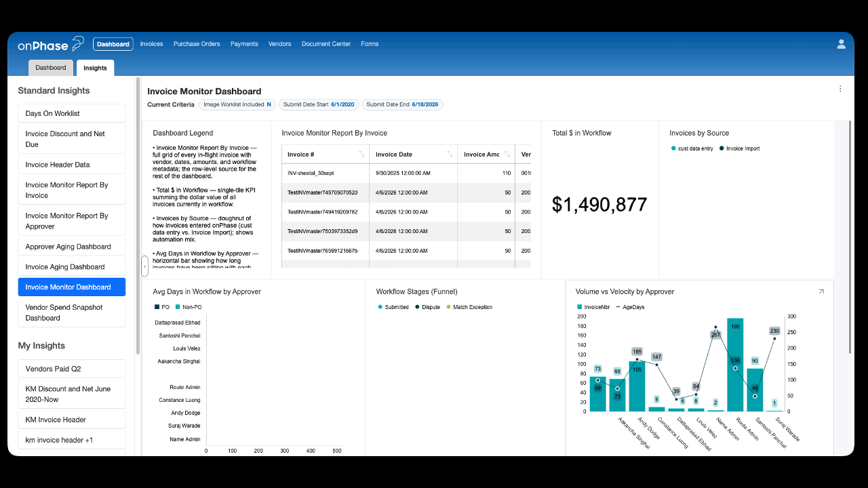868x488 pixels.
Task: Open the Payments menu
Action: point(244,44)
